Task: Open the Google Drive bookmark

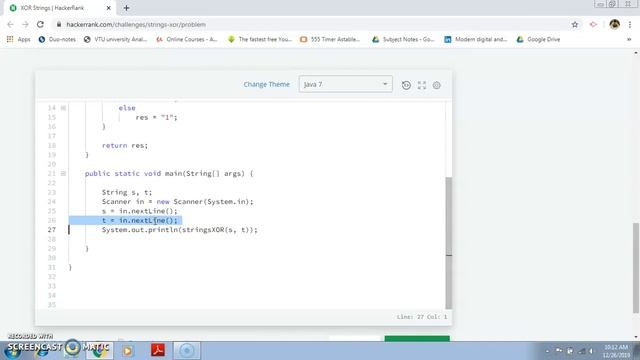Action: point(538,39)
